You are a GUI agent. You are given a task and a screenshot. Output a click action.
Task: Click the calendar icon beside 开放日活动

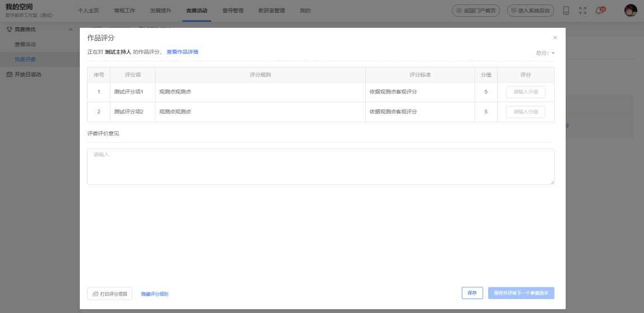(9, 75)
